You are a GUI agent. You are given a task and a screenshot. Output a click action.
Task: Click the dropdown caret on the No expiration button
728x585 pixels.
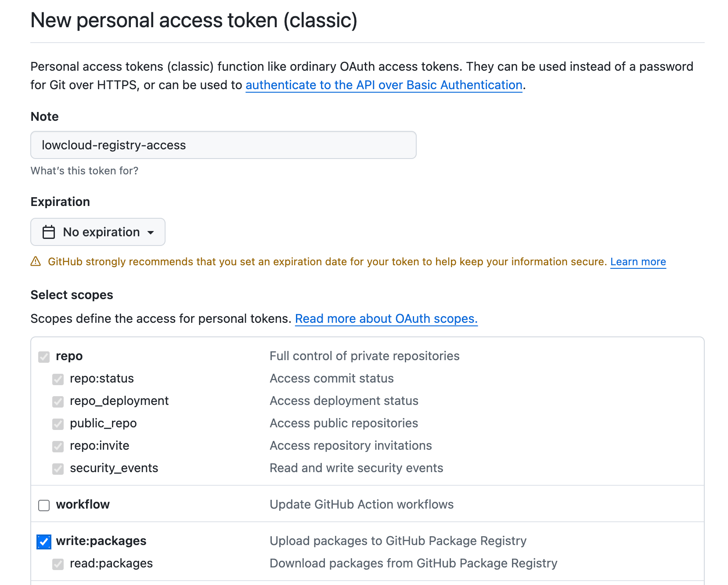[151, 232]
